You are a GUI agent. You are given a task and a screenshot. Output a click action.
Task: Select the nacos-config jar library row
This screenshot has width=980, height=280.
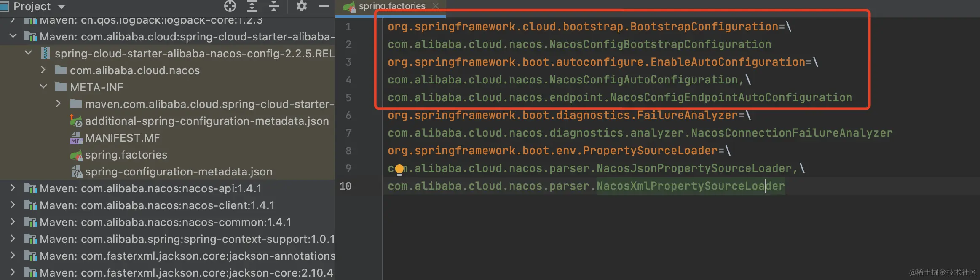click(167, 54)
